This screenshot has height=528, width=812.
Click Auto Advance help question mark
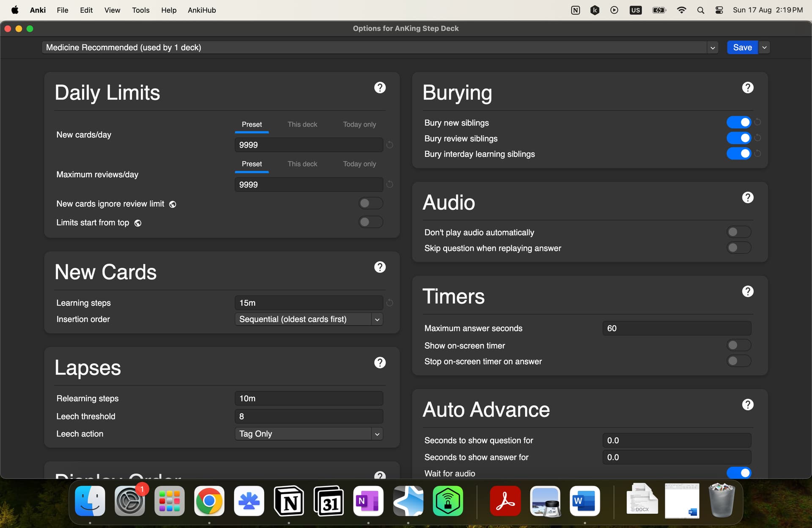coord(747,405)
